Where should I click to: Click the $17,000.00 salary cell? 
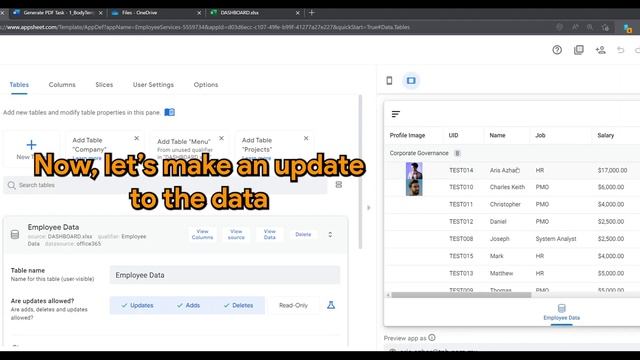612,170
